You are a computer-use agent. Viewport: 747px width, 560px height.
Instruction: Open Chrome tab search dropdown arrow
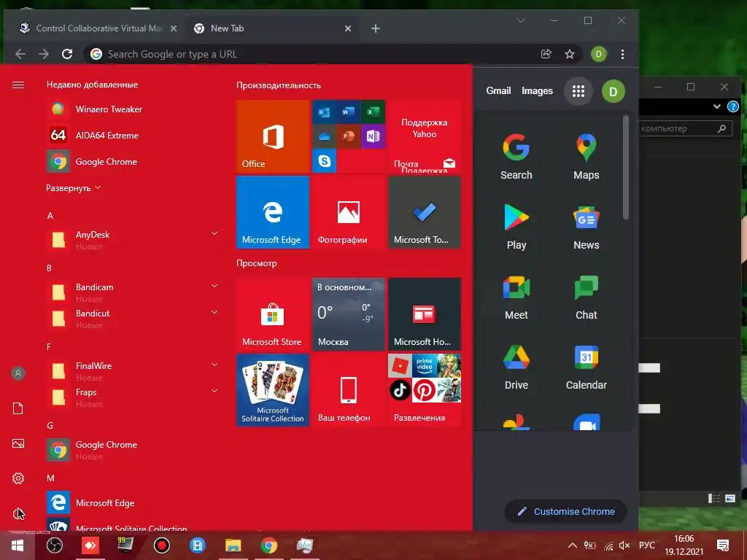point(521,20)
